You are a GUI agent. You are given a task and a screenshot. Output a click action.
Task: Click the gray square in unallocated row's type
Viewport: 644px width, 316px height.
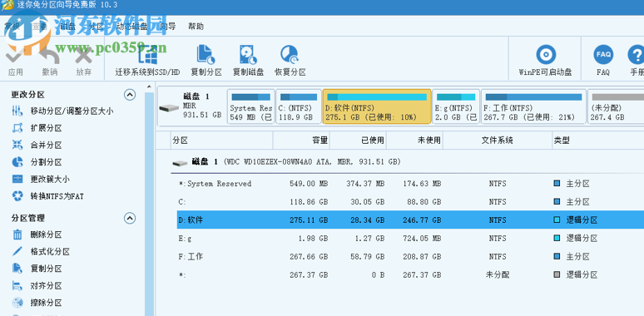(x=557, y=274)
